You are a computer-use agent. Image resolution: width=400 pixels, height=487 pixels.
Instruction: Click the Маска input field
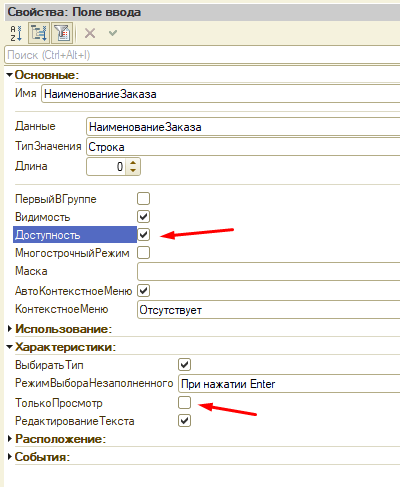[x=268, y=271]
